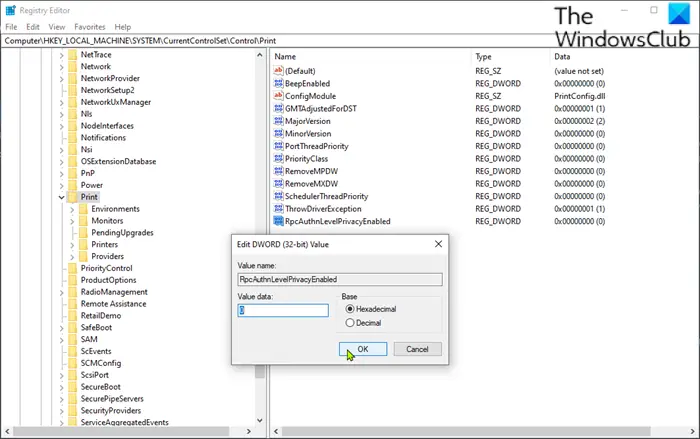700x439 pixels.
Task: Select the RpcAuthnLevelPrivacyEnabled value icon
Action: [x=278, y=221]
